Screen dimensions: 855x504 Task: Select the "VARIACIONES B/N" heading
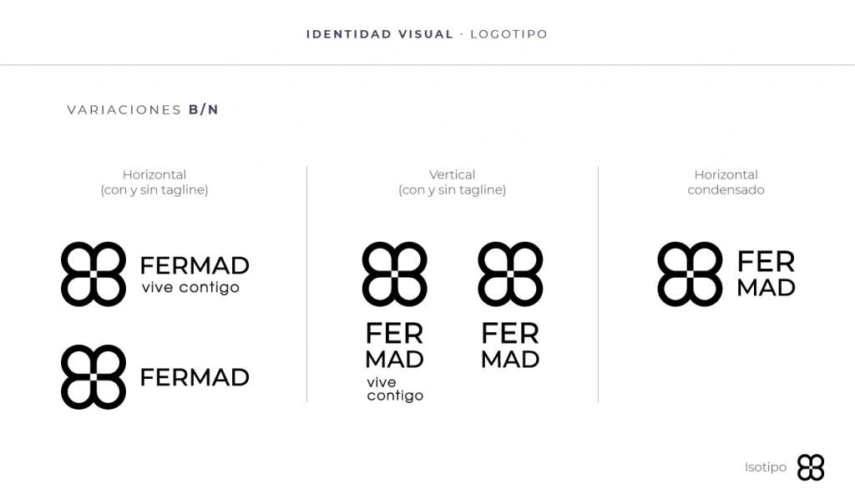143,110
